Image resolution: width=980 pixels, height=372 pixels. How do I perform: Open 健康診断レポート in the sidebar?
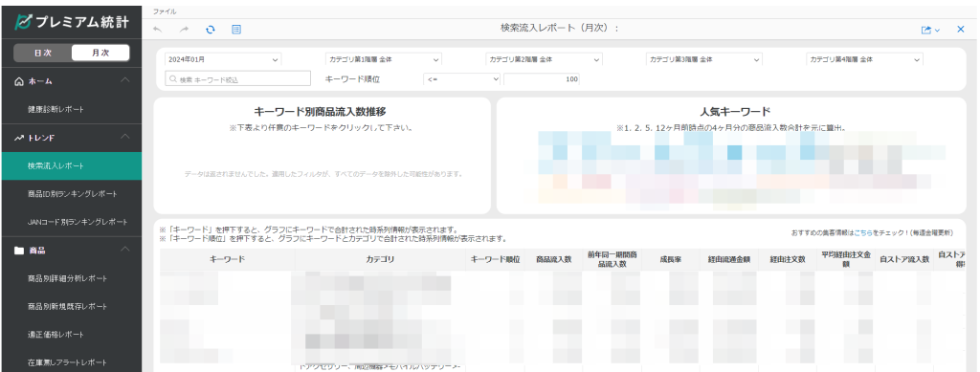coord(56,109)
